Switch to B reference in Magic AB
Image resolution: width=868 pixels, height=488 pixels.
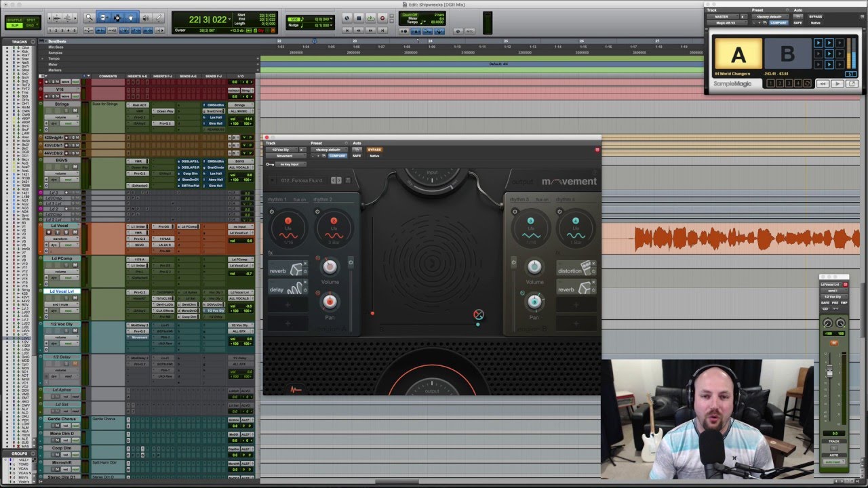tap(787, 54)
